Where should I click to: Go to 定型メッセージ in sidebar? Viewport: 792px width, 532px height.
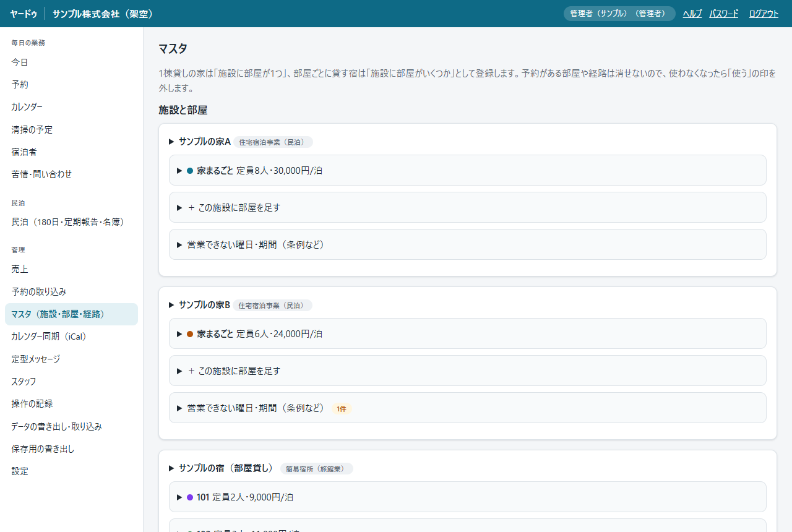pos(71,359)
